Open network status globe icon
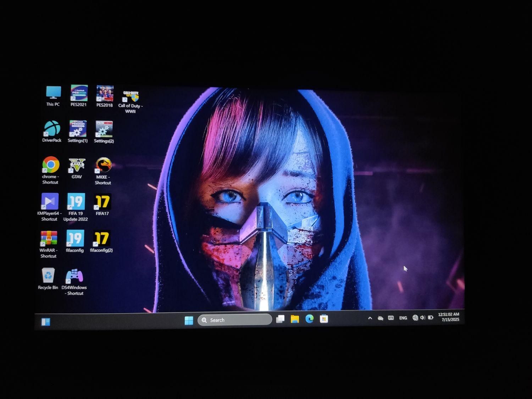Image resolution: width=532 pixels, height=399 pixels. pyautogui.click(x=415, y=318)
